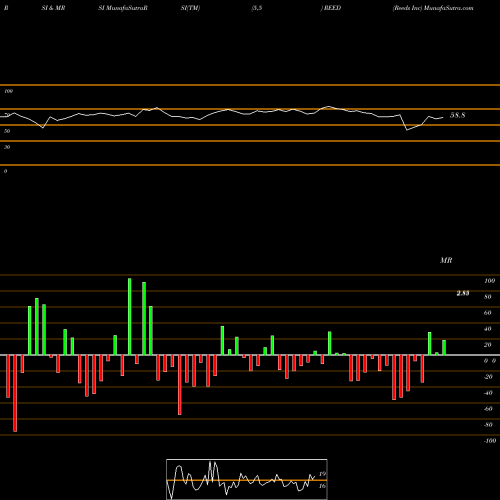Open the mini overview chart thumbnail

247,479
